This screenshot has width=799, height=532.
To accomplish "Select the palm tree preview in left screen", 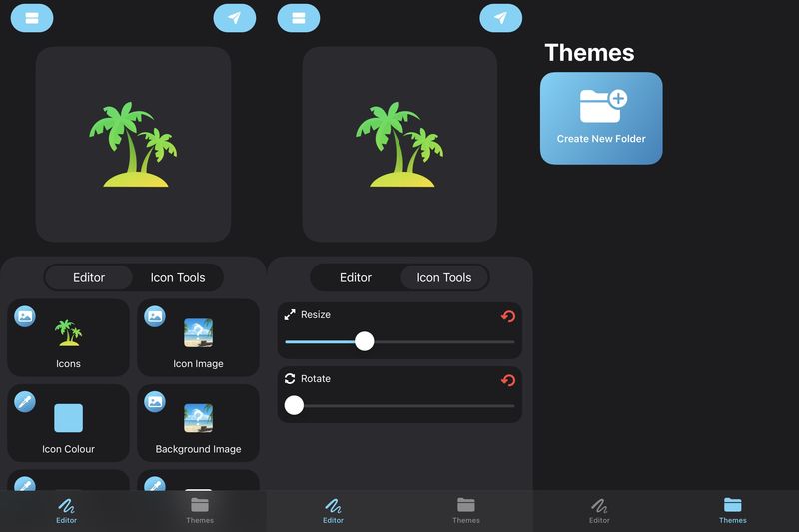I will (x=133, y=144).
